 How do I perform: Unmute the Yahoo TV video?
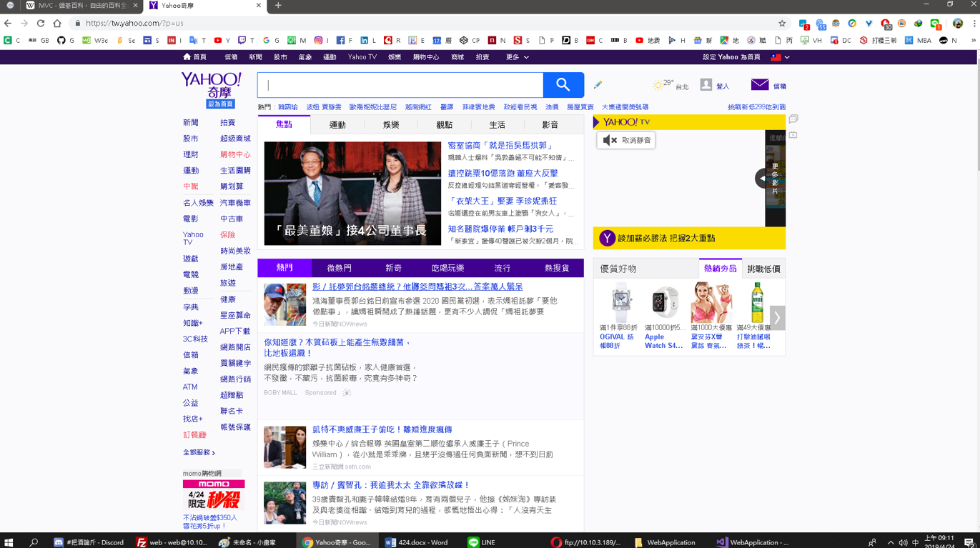pos(626,140)
